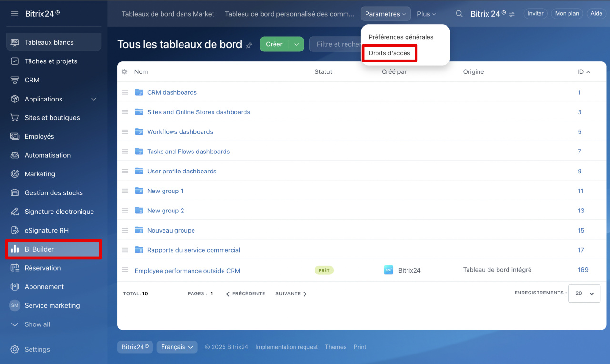610x364 pixels.
Task: Change the Enregistrements per page dropdown
Action: pos(584,293)
